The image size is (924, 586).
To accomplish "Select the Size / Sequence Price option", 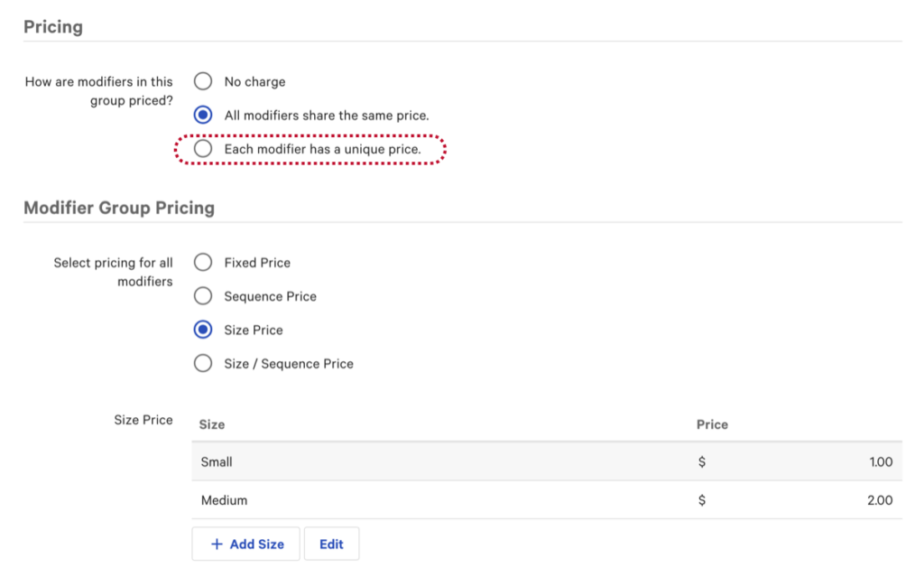I will [202, 364].
